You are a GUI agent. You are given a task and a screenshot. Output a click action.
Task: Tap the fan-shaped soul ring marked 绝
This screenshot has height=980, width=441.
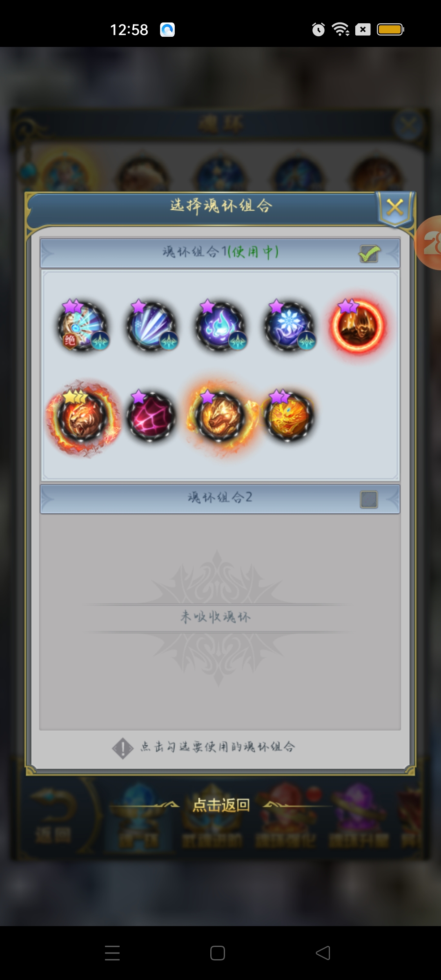coord(83,326)
